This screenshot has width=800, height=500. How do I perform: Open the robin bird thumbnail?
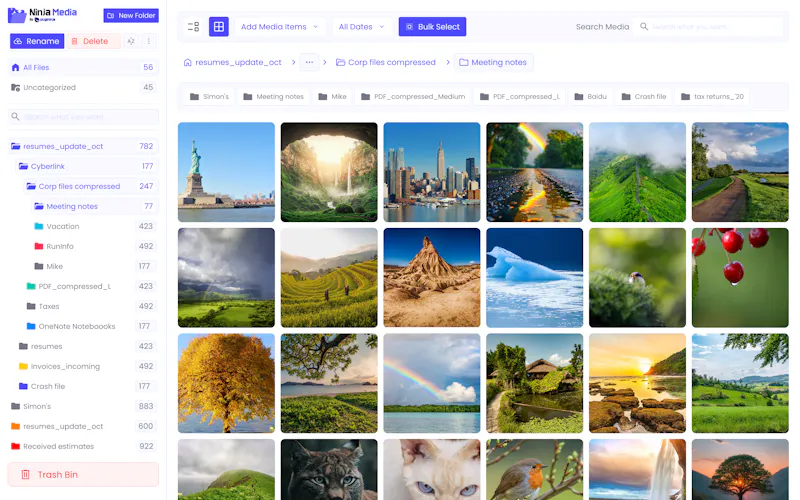click(x=534, y=469)
